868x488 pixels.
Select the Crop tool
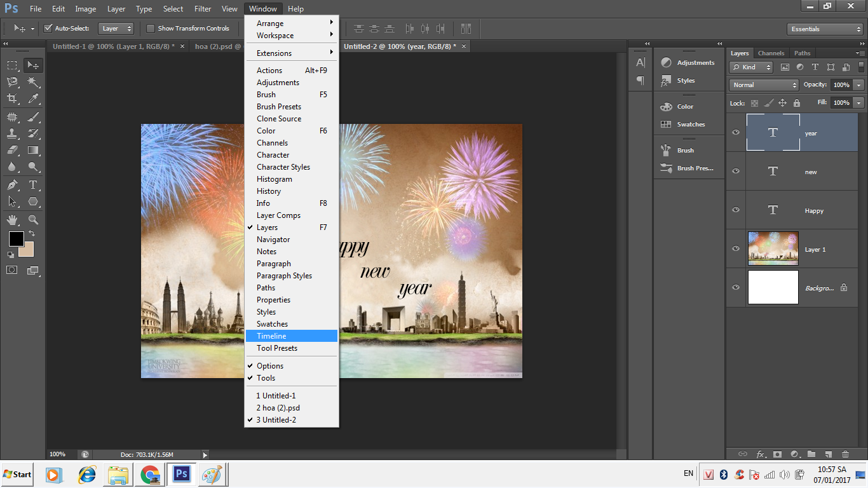coord(12,98)
